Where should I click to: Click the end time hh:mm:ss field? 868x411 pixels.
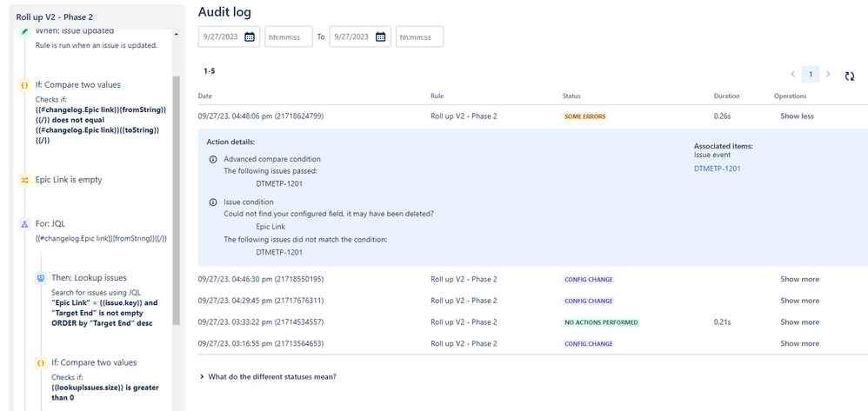[x=419, y=37]
